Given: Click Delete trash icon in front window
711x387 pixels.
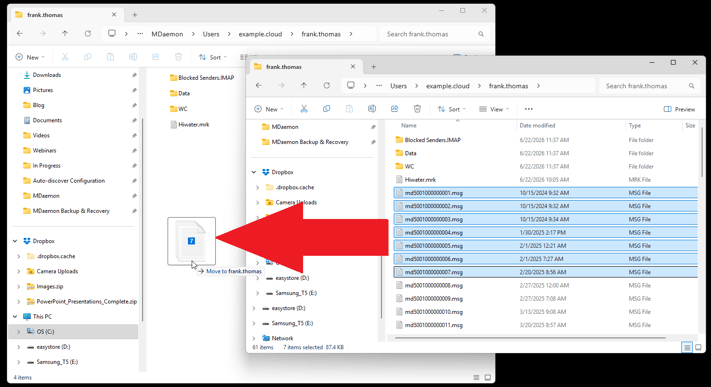Looking at the screenshot, I should pyautogui.click(x=417, y=109).
